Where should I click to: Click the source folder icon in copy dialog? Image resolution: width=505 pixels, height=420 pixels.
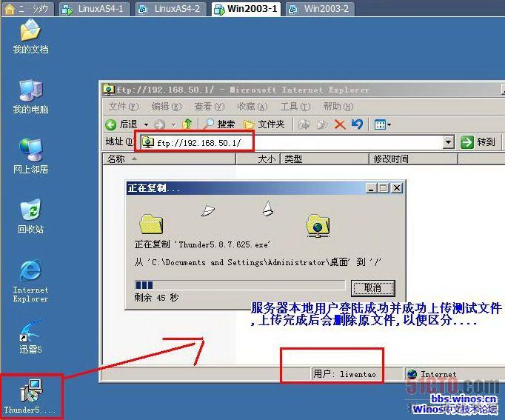(x=151, y=224)
